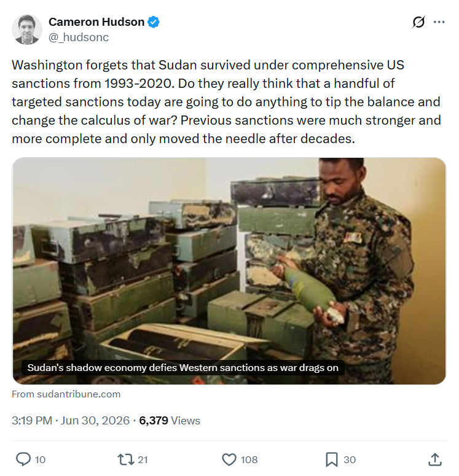Viewport: 459px width, 476px height.
Task: Bookmark the post with the bookmark icon
Action: (x=332, y=459)
